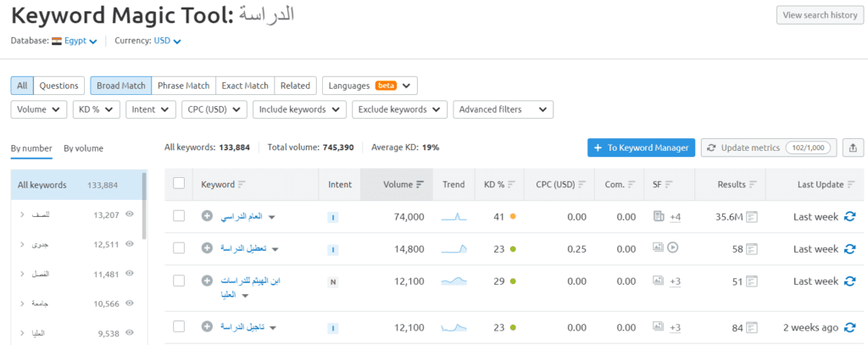The width and height of the screenshot is (868, 345).
Task: Click To Keyword Manager button
Action: point(641,147)
